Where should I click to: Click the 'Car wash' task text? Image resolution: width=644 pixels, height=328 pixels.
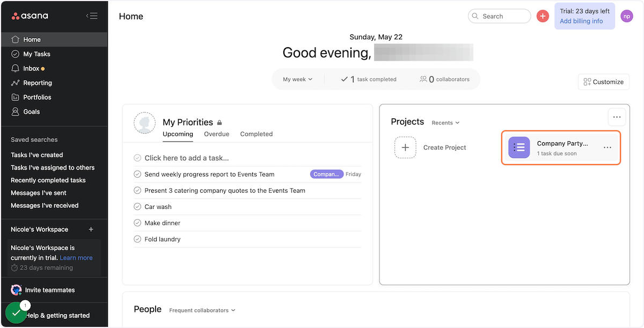(158, 207)
